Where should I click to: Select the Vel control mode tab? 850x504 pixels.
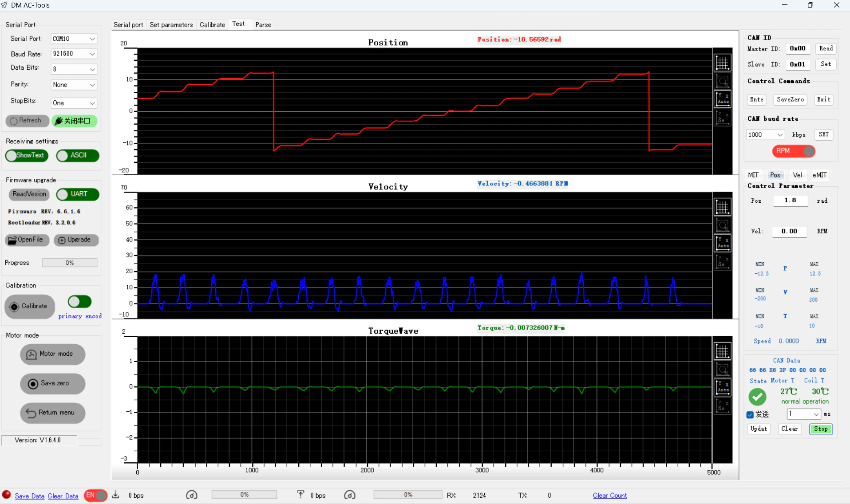pyautogui.click(x=797, y=175)
